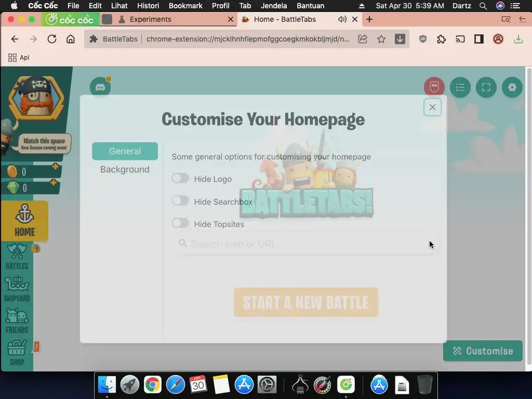Click Start A New Battle button
The width and height of the screenshot is (532, 399).
[x=306, y=302]
